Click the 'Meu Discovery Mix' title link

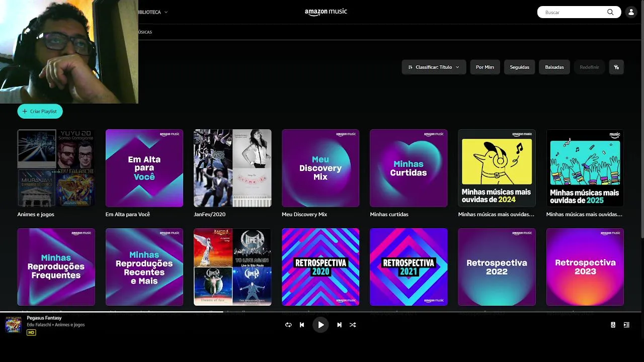click(304, 214)
